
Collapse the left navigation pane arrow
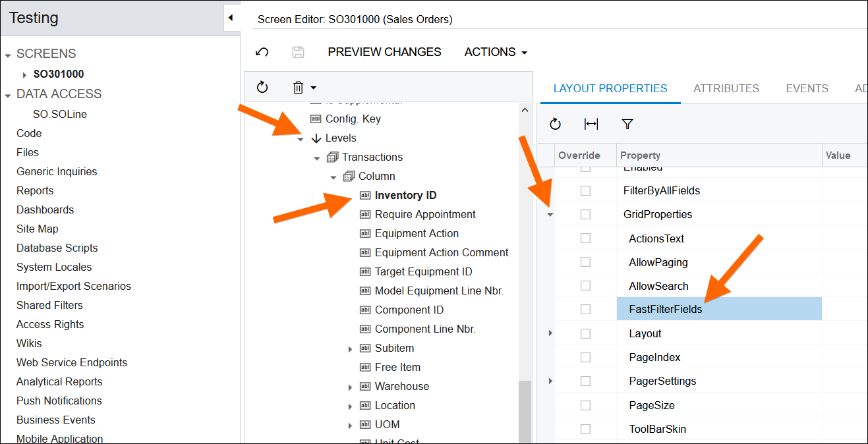230,18
